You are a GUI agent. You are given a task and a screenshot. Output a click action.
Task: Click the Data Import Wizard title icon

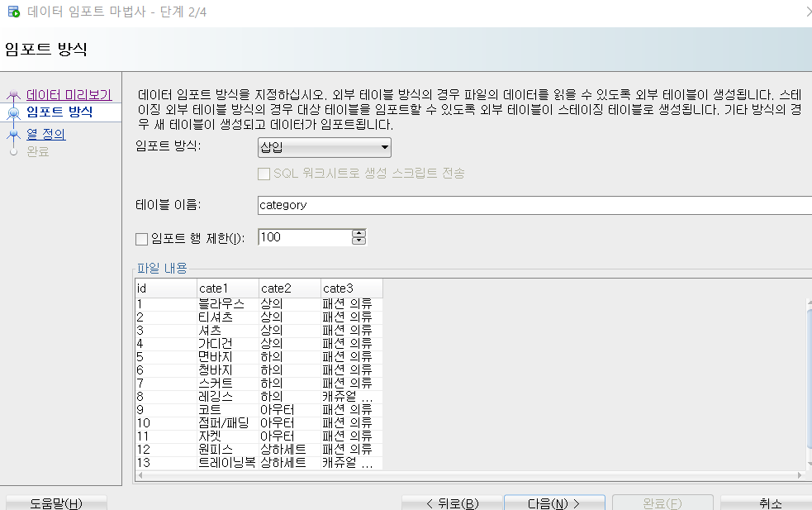pos(14,12)
